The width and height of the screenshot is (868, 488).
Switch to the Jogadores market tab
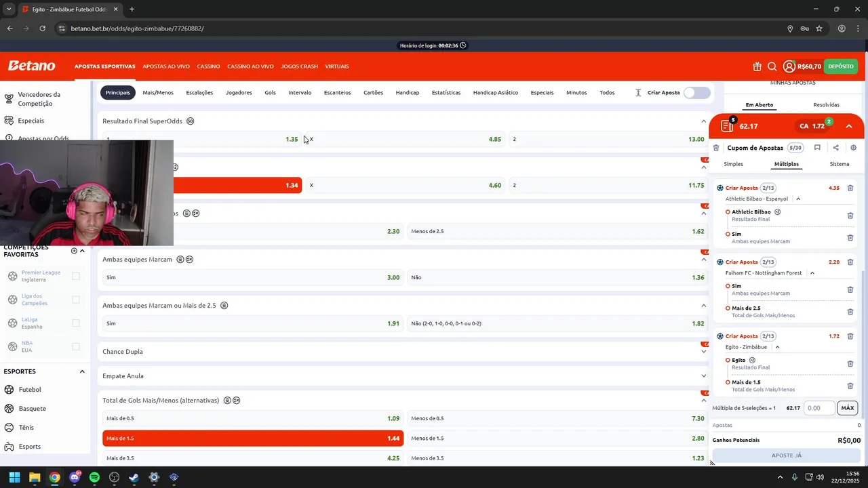pyautogui.click(x=239, y=93)
